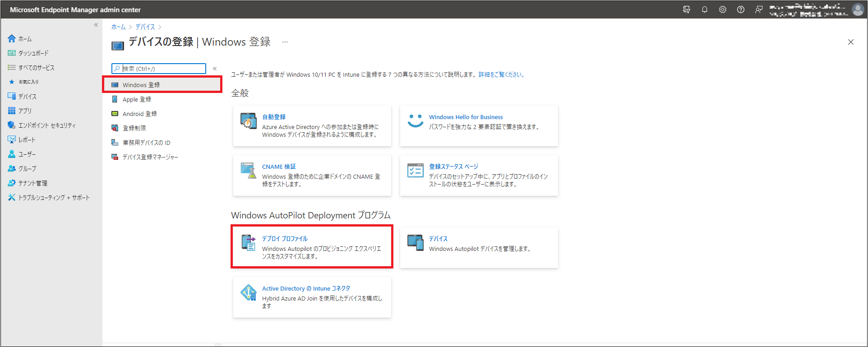
Task: Open the CNAME 検証 link
Action: click(279, 167)
